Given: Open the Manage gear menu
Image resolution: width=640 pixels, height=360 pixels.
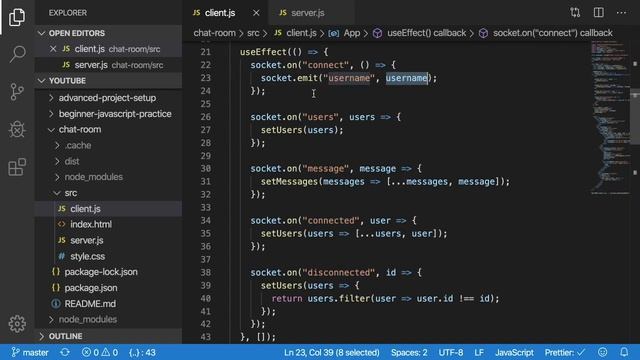Looking at the screenshot, I should 17,323.
